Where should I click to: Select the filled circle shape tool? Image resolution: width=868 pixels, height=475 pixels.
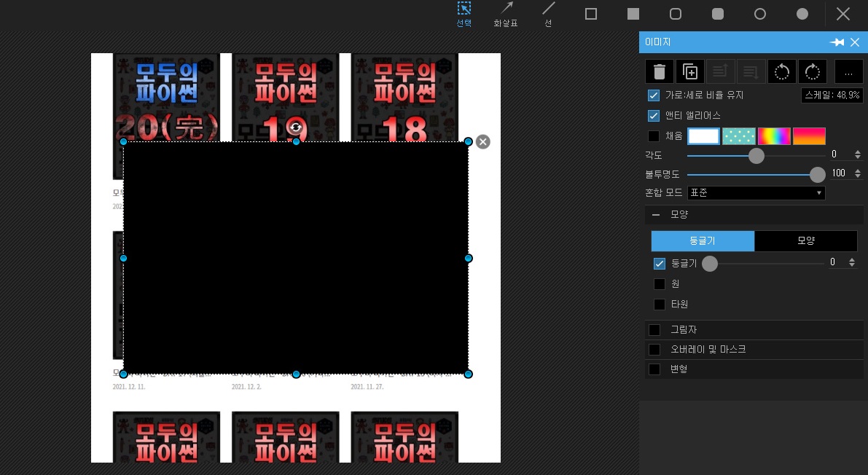[802, 14]
